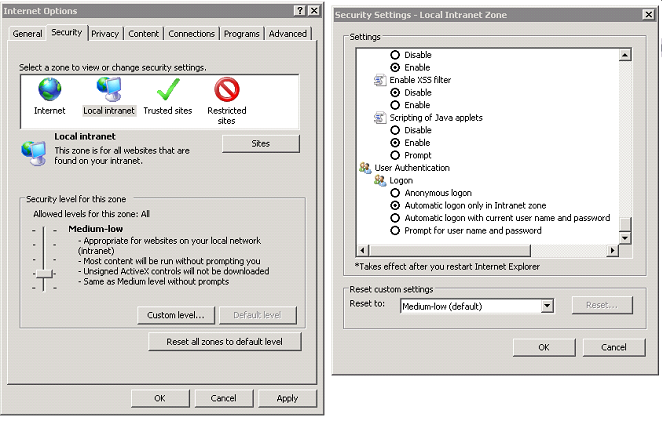Viewport: 662px width, 433px height.
Task: Set Scripting of Java applets to Disable
Action: click(395, 130)
